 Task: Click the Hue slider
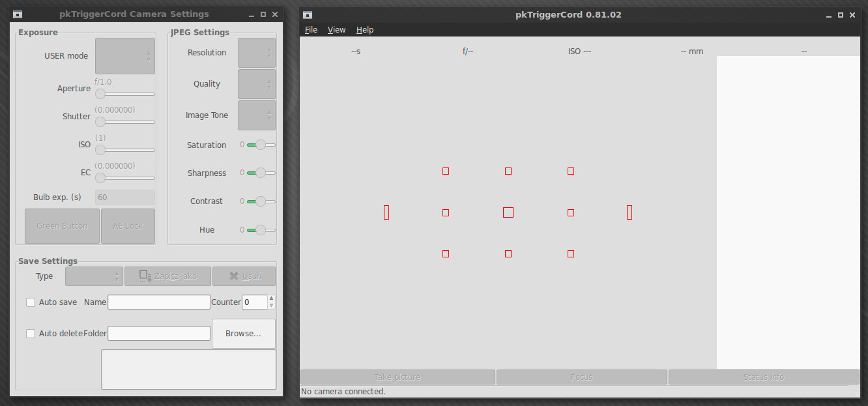[261, 230]
